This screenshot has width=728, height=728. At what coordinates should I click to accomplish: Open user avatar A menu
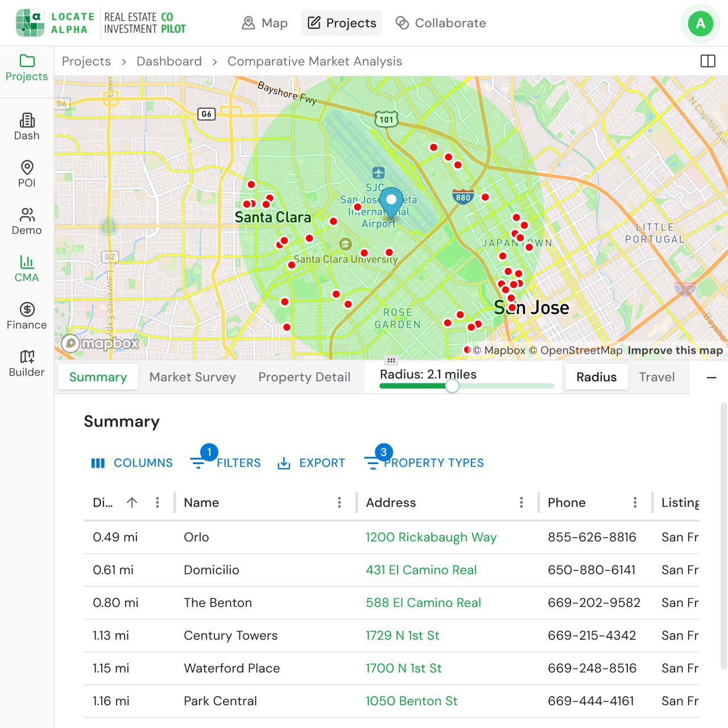701,23
